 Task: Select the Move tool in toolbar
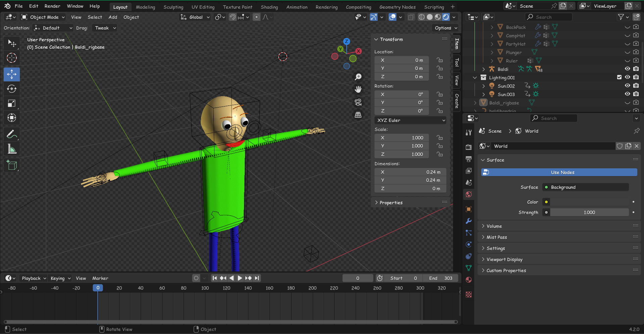point(12,74)
